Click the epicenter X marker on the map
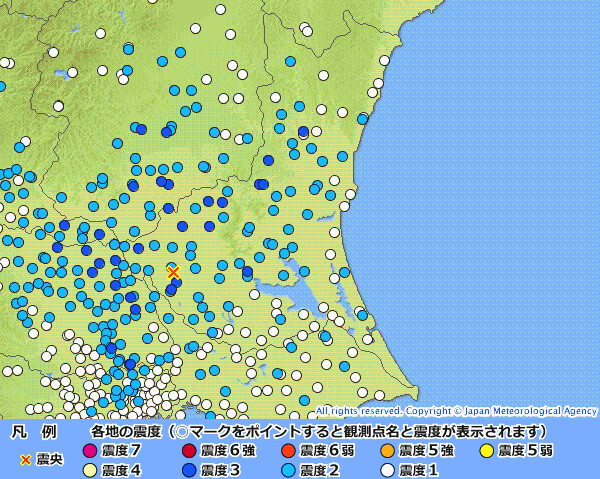The height and width of the screenshot is (479, 600). click(x=173, y=273)
